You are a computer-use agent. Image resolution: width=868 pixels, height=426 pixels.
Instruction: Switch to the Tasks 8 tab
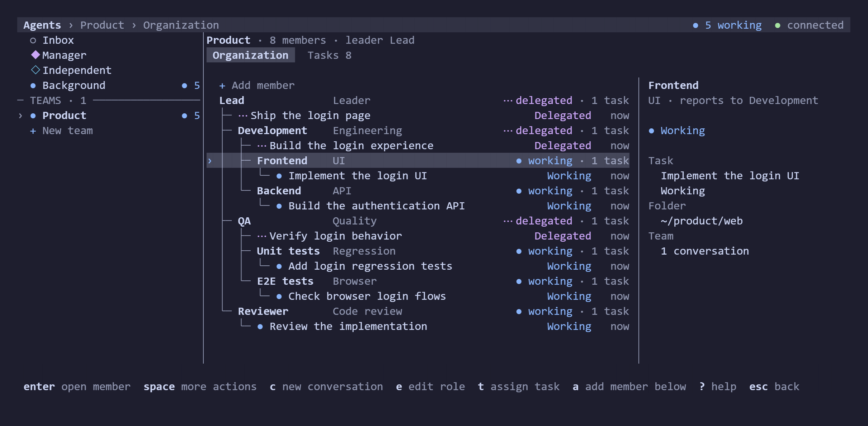click(x=329, y=55)
